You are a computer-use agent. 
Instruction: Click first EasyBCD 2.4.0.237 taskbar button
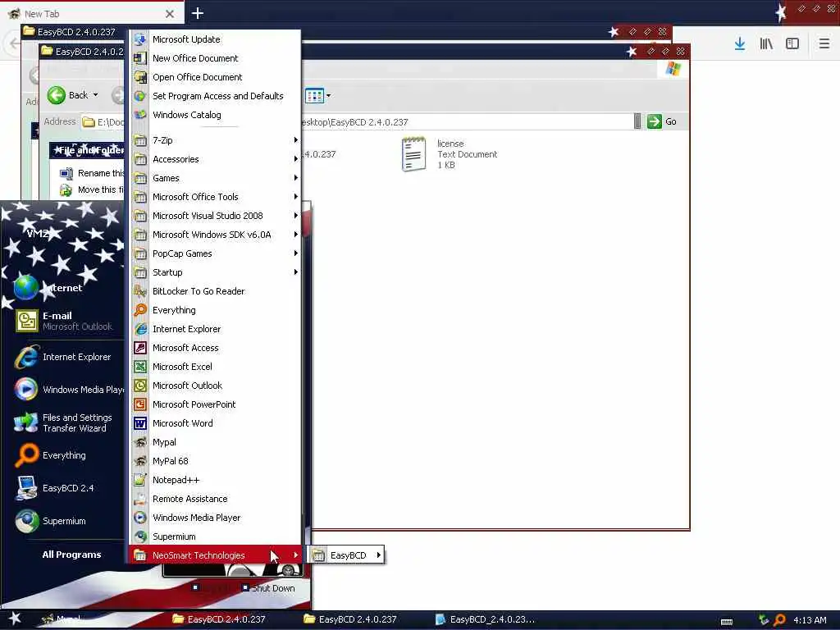(220, 619)
